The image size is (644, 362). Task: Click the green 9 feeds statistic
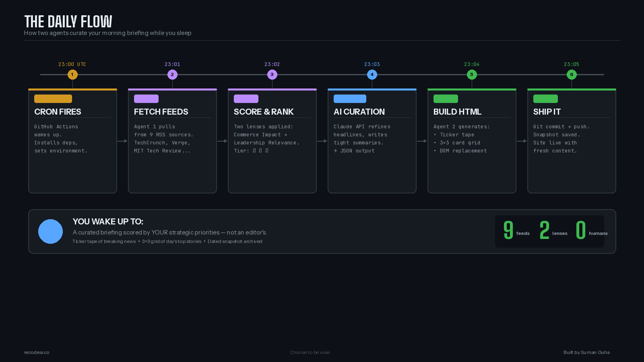point(516,230)
